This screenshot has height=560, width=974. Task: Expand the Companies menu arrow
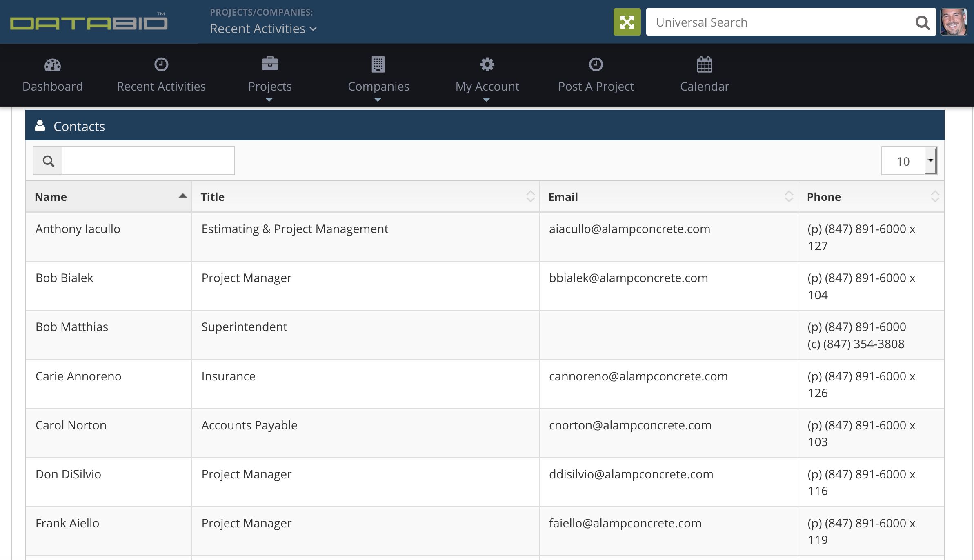pos(378,100)
